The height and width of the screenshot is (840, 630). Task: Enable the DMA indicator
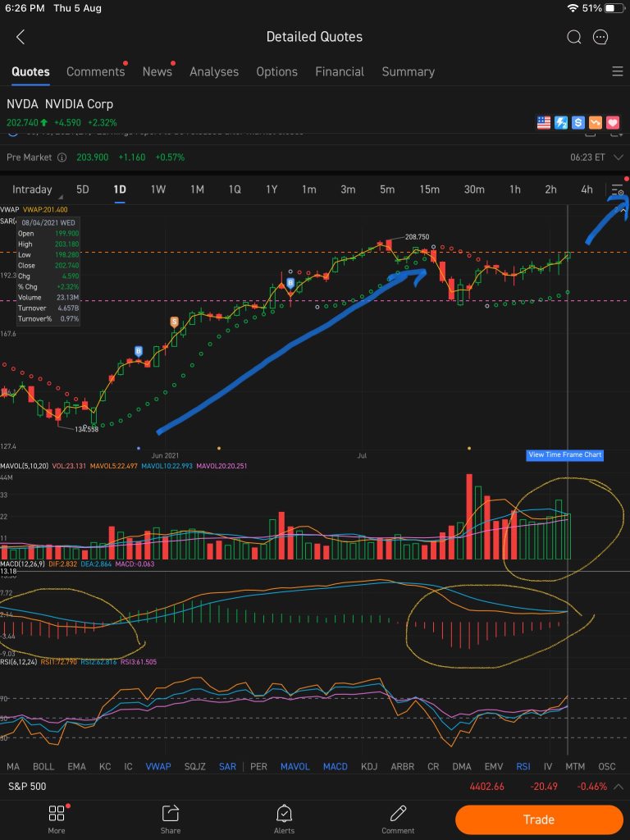coord(462,767)
